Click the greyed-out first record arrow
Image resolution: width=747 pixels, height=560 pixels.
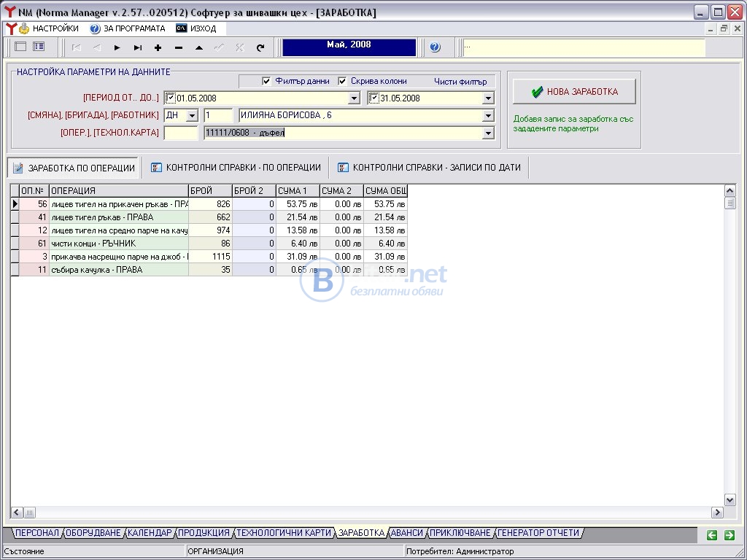(x=76, y=47)
